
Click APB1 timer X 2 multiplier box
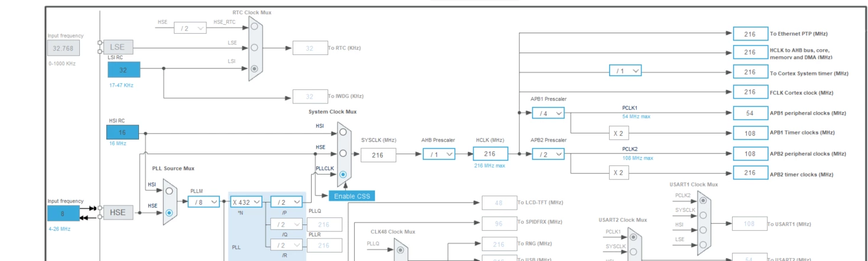point(618,133)
